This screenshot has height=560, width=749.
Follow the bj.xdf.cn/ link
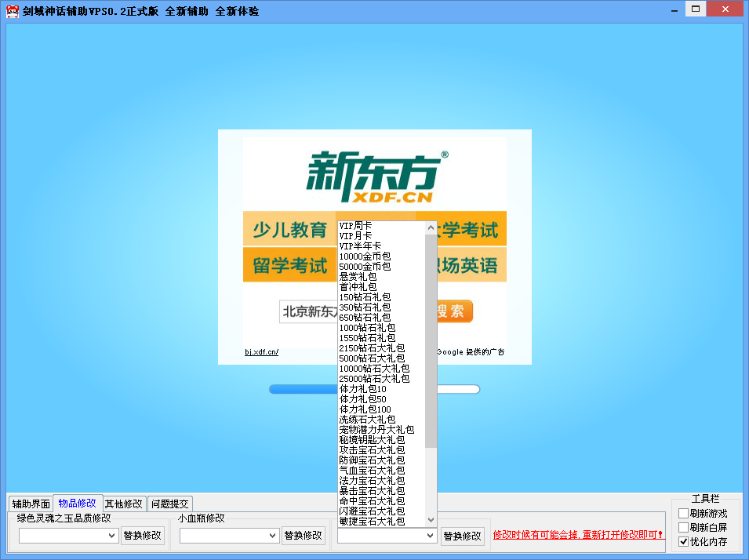click(x=262, y=352)
